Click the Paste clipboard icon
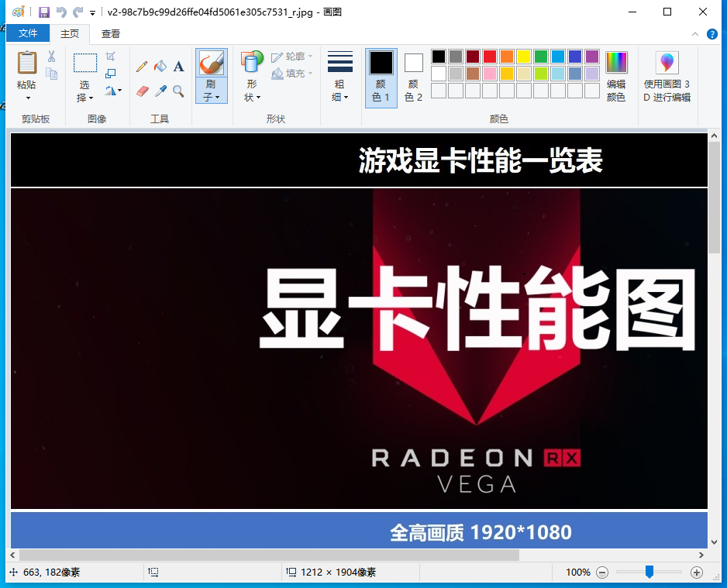Image resolution: width=727 pixels, height=588 pixels. [x=27, y=63]
